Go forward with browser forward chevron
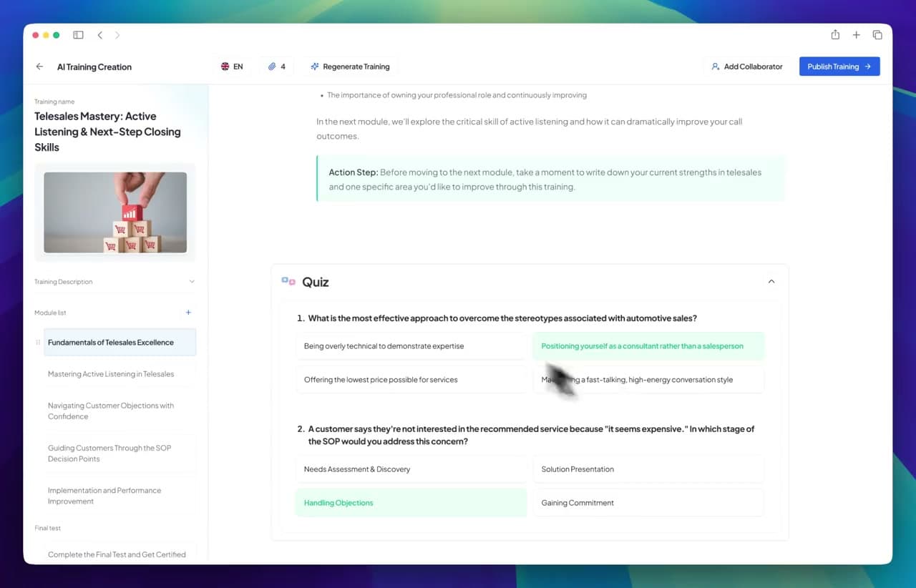 (x=117, y=35)
